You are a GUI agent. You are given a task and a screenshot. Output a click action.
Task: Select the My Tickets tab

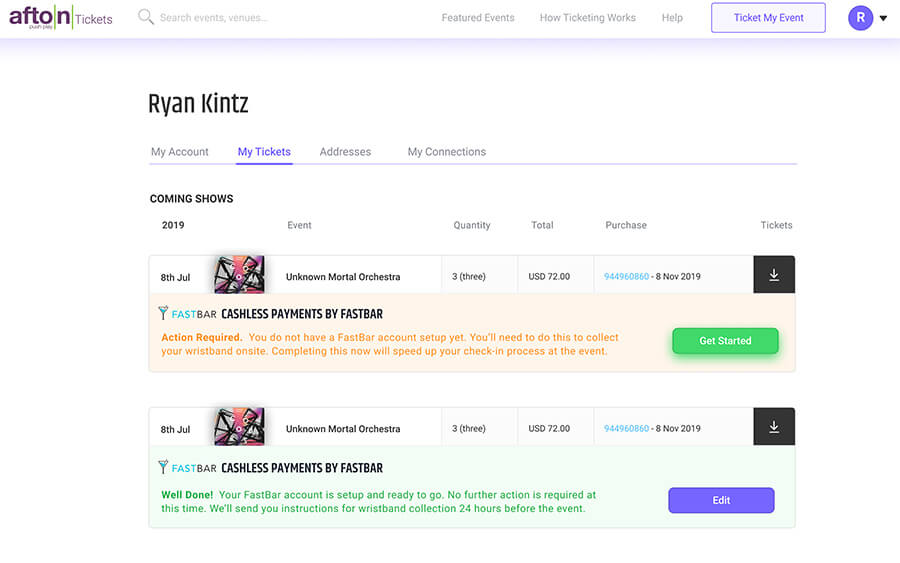point(264,152)
